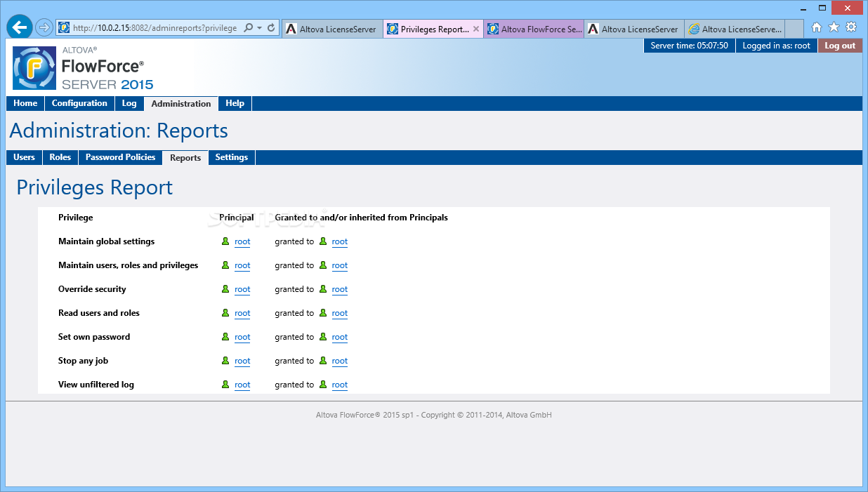
Task: Open the address bar dropdown arrow
Action: [259, 28]
